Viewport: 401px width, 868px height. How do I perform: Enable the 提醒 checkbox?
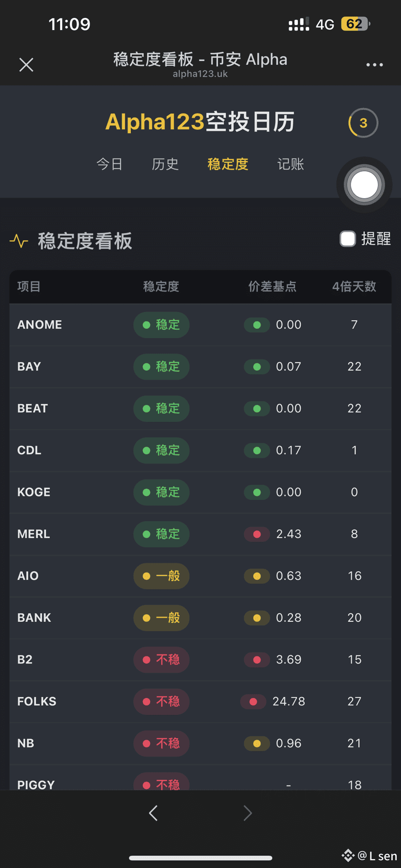tap(348, 239)
